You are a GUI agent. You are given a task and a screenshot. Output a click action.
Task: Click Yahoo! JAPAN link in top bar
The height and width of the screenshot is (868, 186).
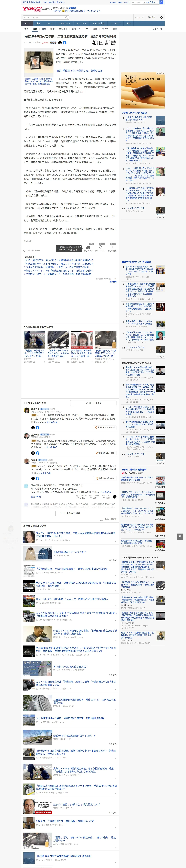pos(116,2)
